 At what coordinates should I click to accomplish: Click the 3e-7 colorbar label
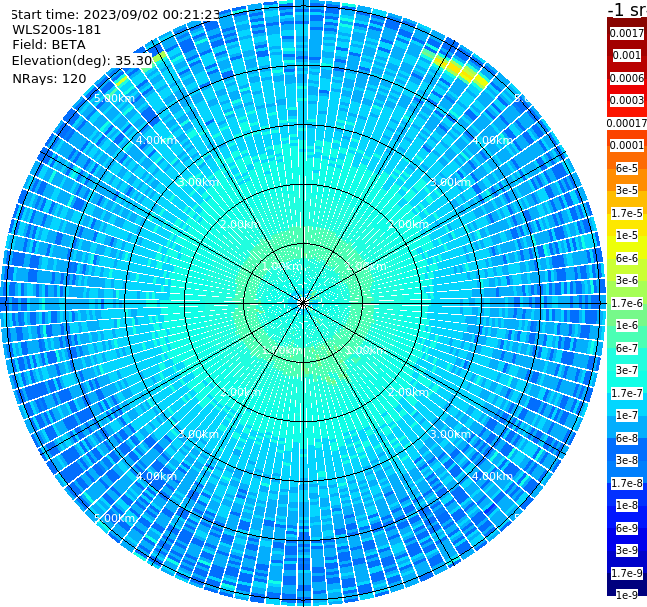(627, 370)
